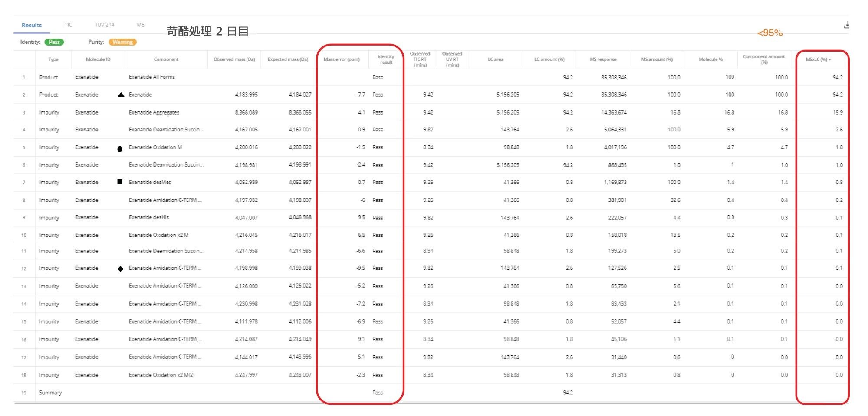Viewport: 868px width, 416px height.
Task: Sort by Observed UV RT header
Action: [x=452, y=59]
